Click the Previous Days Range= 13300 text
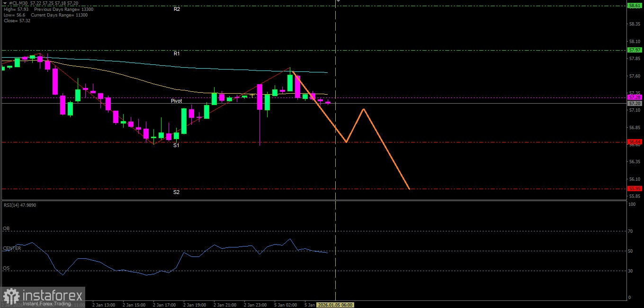The image size is (644, 308). 63,9
